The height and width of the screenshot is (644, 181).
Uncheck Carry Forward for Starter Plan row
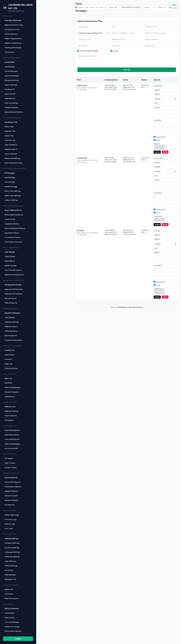click(154, 137)
